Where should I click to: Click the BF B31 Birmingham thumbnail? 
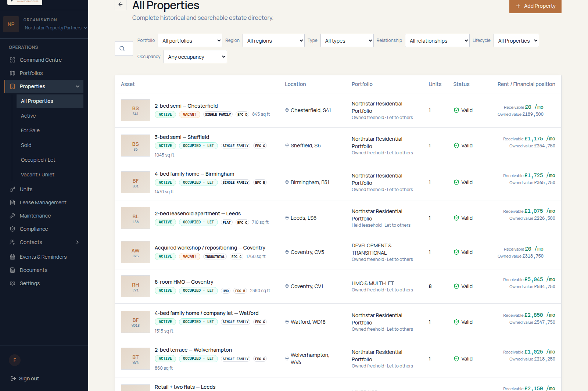click(x=136, y=182)
